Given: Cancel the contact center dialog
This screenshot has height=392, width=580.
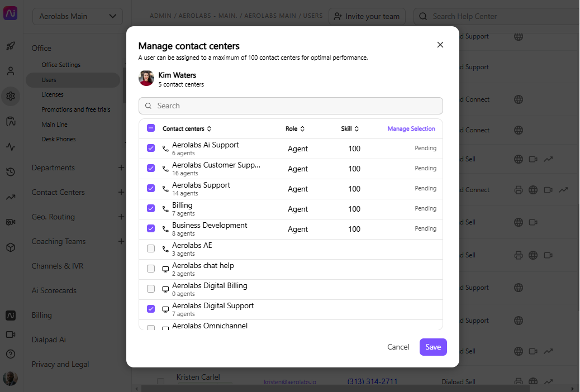Looking at the screenshot, I should pyautogui.click(x=398, y=347).
